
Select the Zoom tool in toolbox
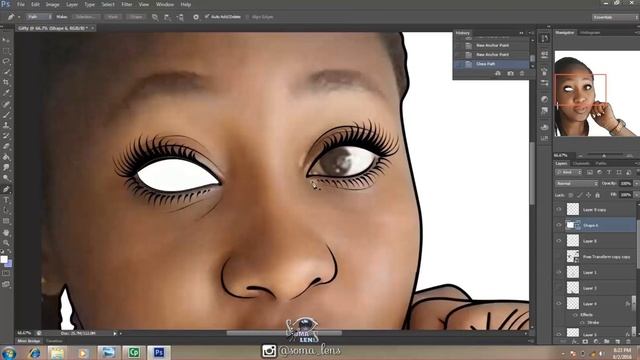(6, 242)
